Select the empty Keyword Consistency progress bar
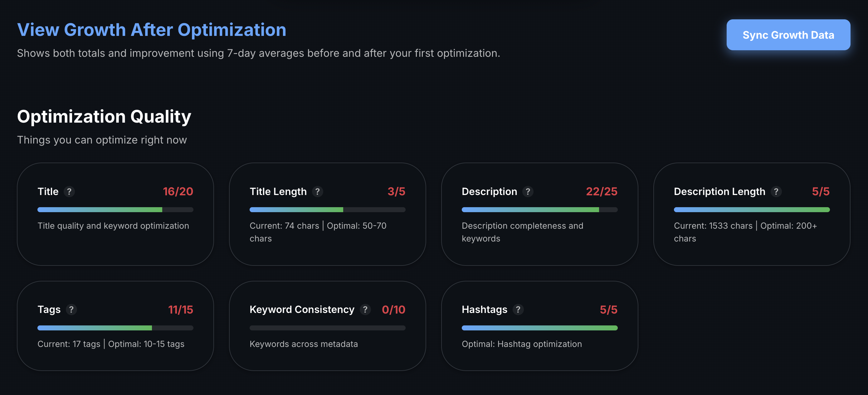 [x=327, y=328]
